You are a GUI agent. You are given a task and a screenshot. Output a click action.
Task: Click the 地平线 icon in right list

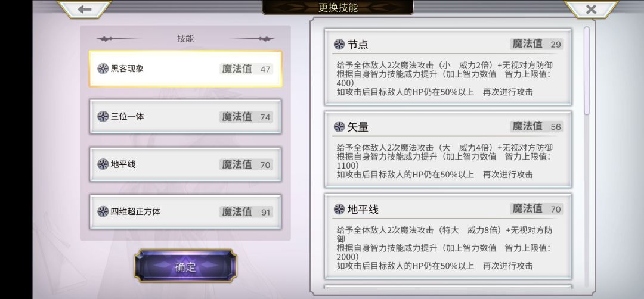pyautogui.click(x=339, y=209)
